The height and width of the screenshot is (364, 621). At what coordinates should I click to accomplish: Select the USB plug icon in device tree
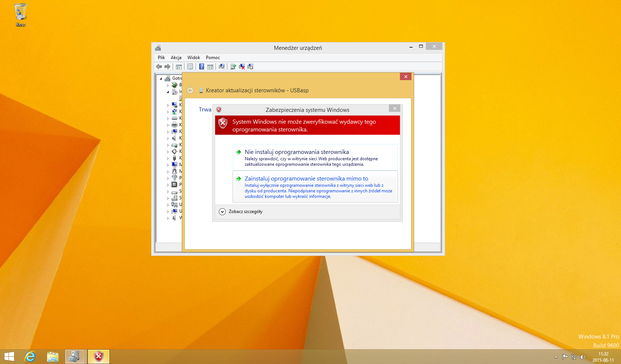174,158
